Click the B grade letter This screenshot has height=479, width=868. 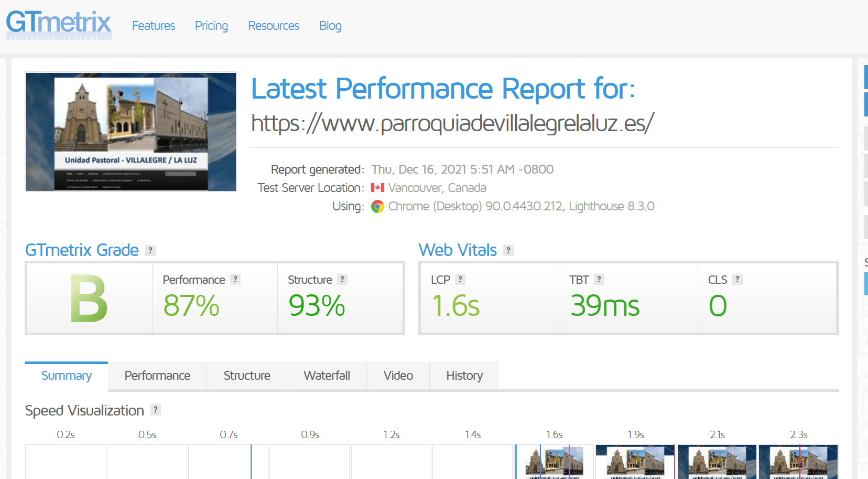89,298
